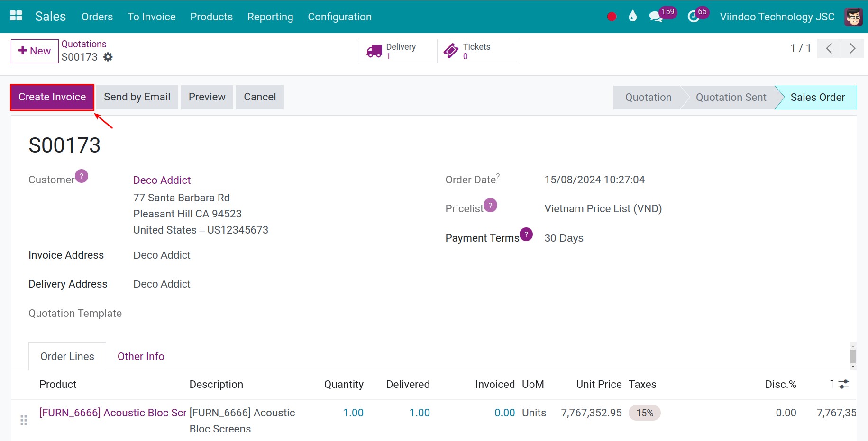
Task: Click the invoiced quantity 0.00 cell
Action: point(504,413)
